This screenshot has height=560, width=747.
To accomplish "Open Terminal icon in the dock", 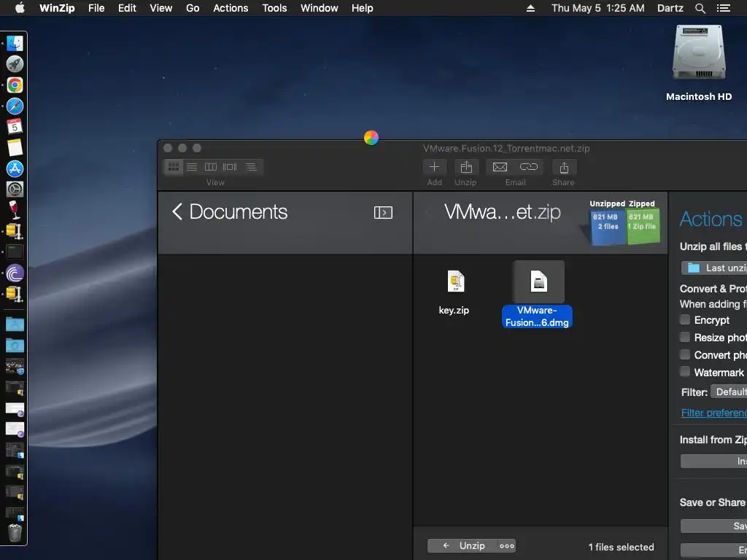I will pyautogui.click(x=15, y=252).
